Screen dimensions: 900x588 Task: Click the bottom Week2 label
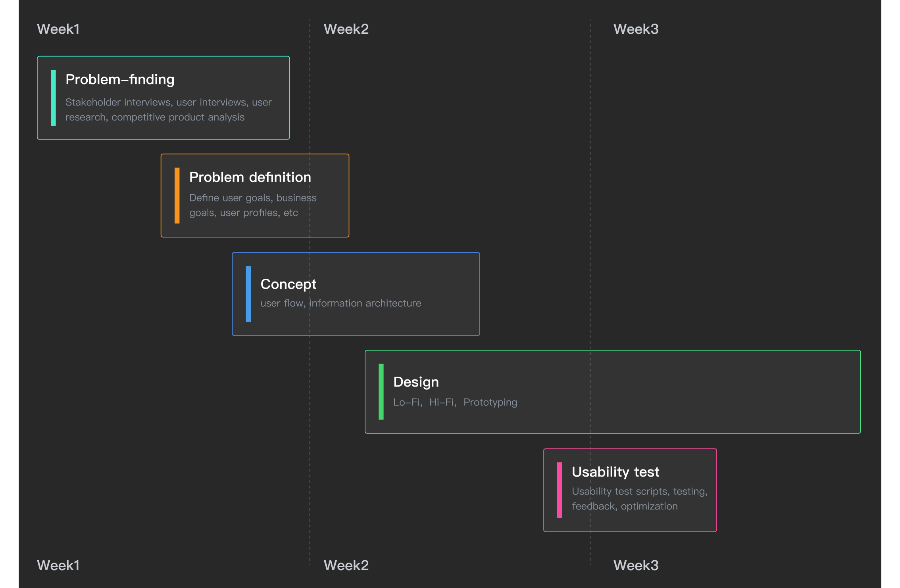346,565
